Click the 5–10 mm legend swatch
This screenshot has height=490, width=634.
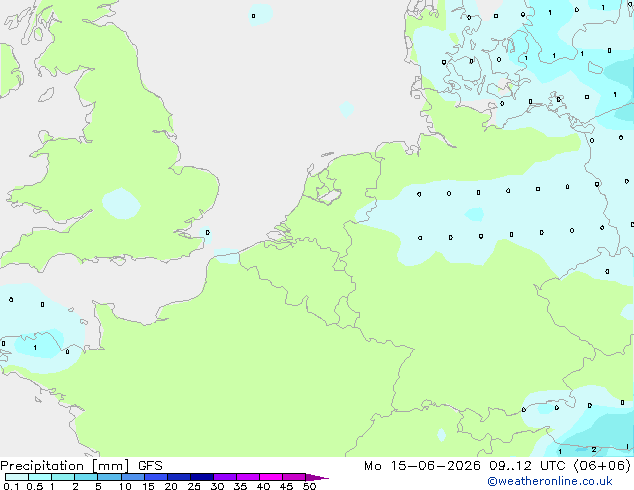tap(110, 477)
